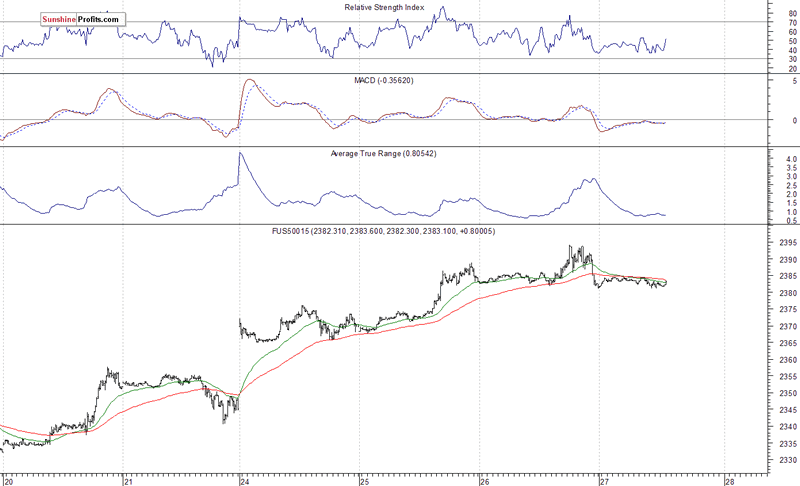This screenshot has width=800, height=486.
Task: Select date marker 26 on time axis
Action: click(x=485, y=479)
